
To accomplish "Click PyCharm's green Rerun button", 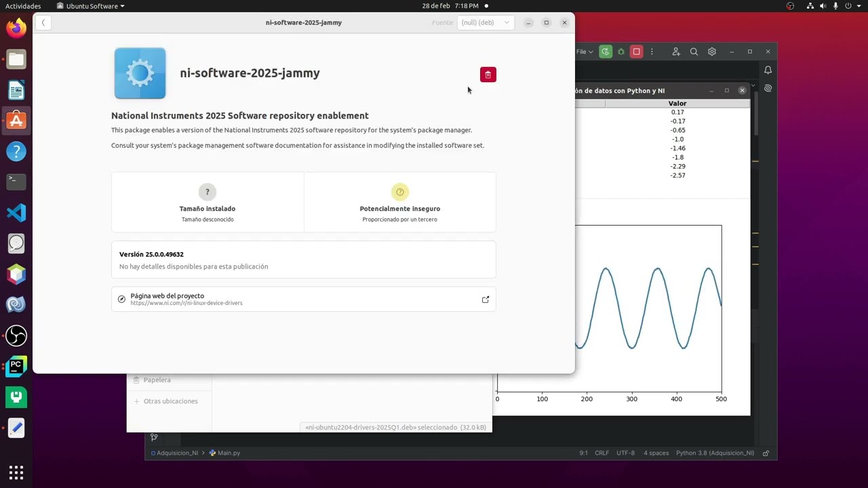I will tap(606, 52).
